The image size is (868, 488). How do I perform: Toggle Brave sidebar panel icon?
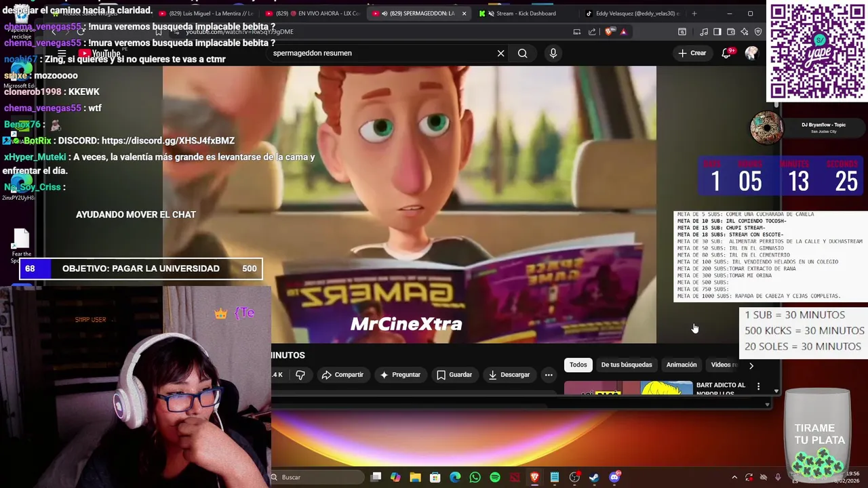tap(717, 31)
